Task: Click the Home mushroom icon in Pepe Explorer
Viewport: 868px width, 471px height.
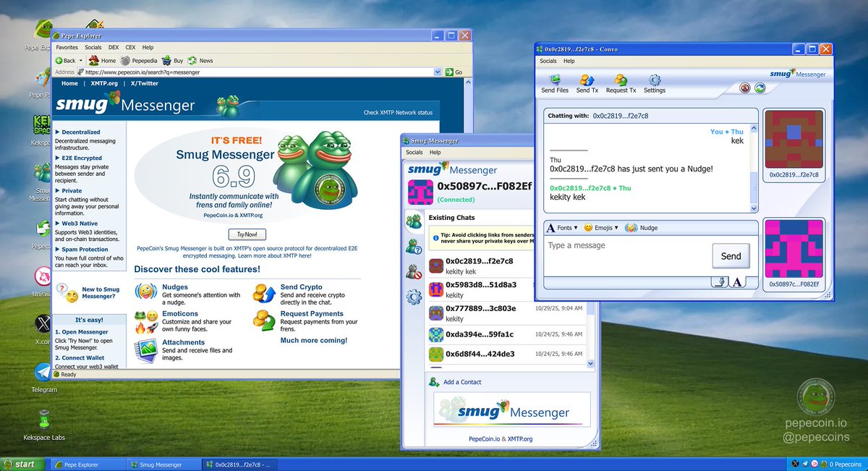Action: (x=95, y=61)
